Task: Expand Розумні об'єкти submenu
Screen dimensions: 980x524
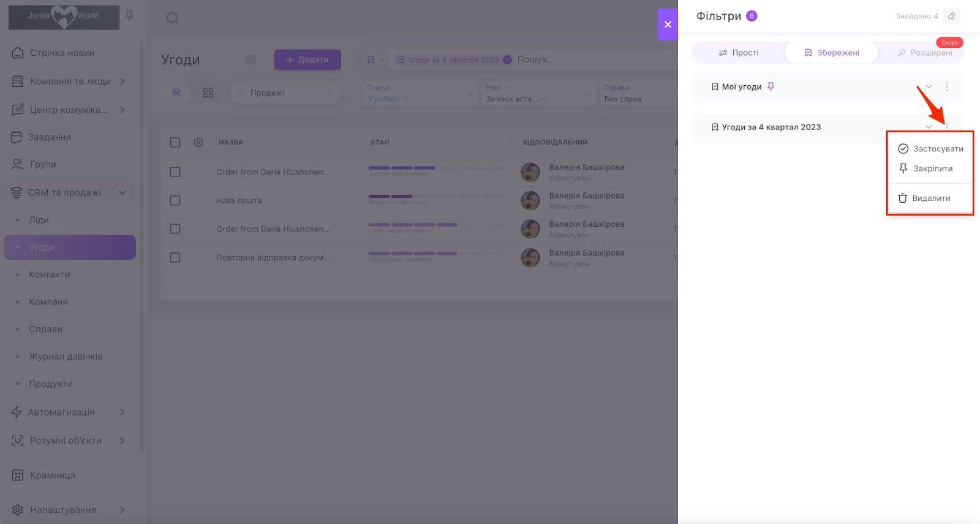Action: pos(123,440)
